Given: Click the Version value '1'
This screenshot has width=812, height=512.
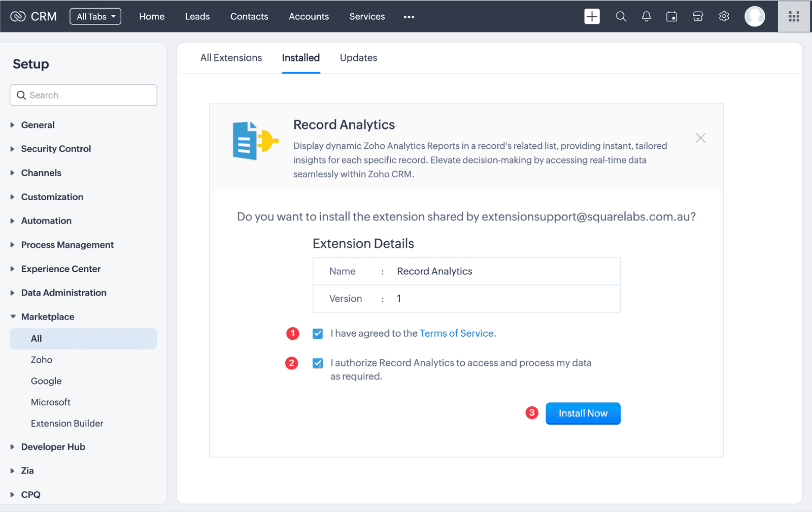Looking at the screenshot, I should click(x=399, y=299).
